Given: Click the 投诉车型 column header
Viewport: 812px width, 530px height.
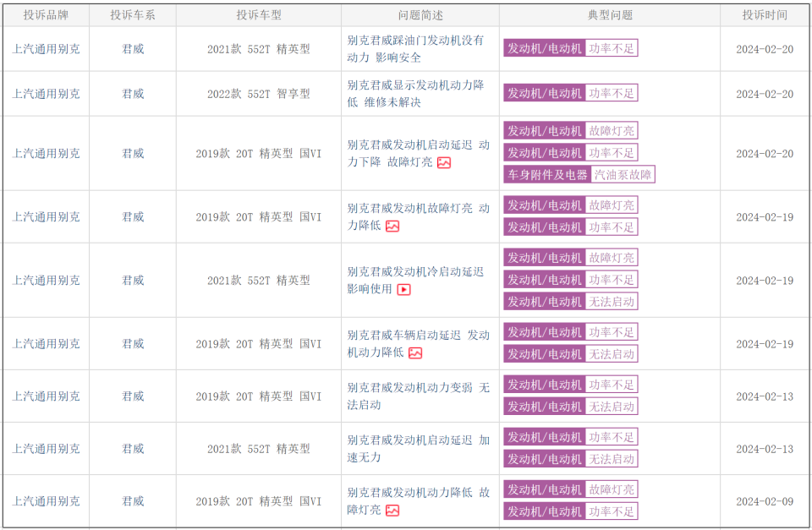Looking at the screenshot, I should 259,15.
